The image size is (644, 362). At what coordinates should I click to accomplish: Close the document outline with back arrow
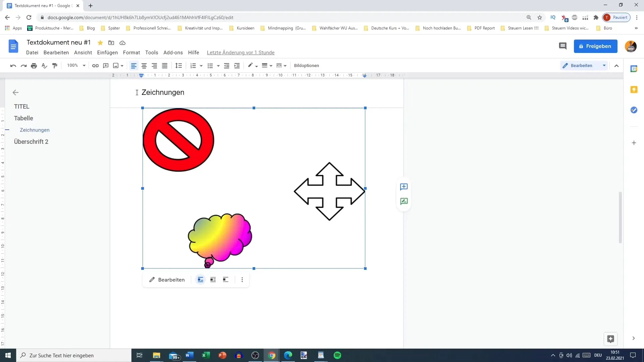(15, 93)
